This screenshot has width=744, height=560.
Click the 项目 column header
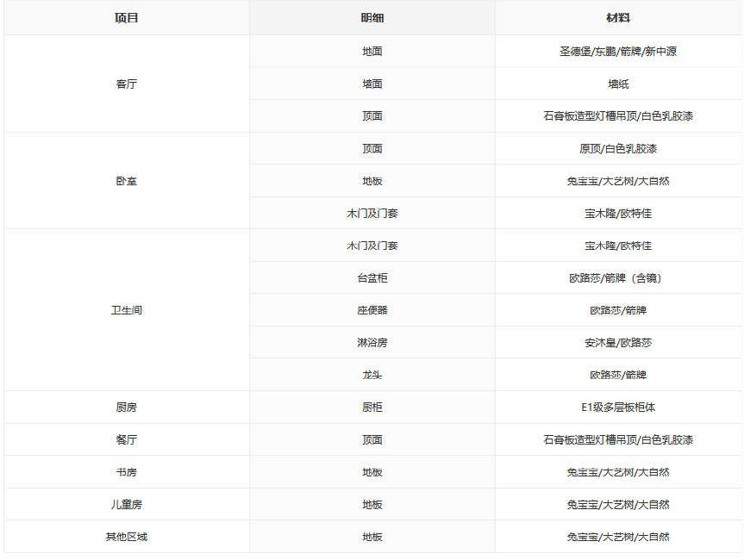coord(126,18)
